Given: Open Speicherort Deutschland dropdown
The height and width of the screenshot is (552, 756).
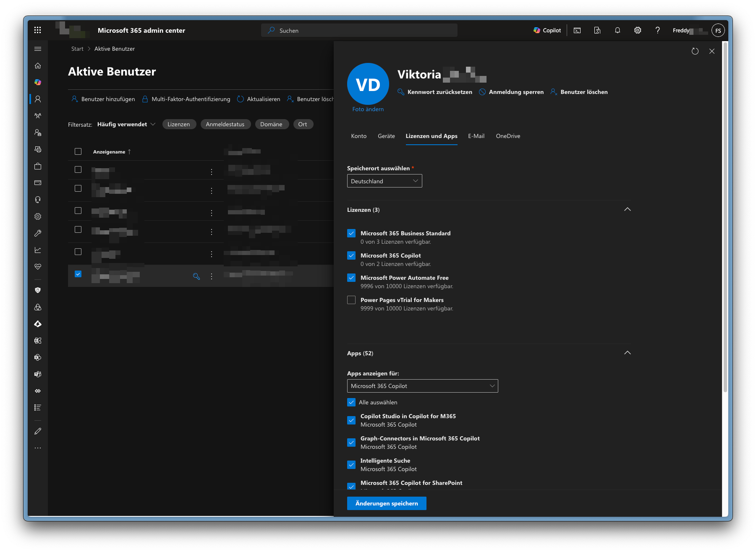Looking at the screenshot, I should coord(385,181).
